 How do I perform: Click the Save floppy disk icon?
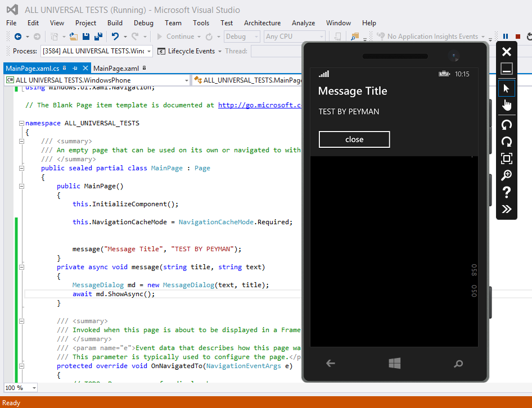pyautogui.click(x=86, y=37)
